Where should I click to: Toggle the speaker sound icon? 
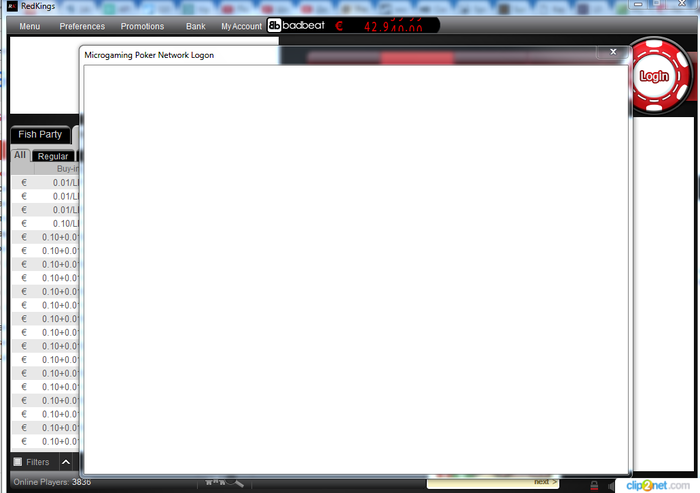click(x=611, y=485)
